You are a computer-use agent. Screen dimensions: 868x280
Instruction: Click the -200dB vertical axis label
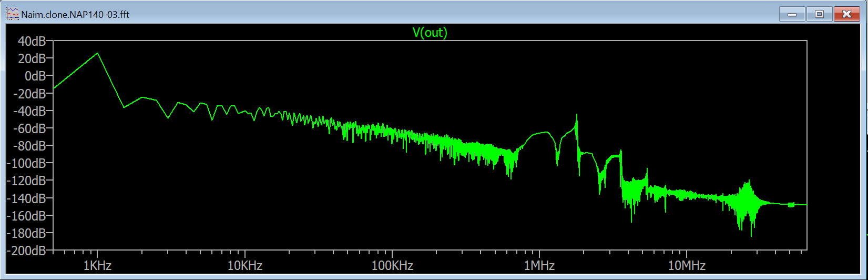[x=26, y=250]
